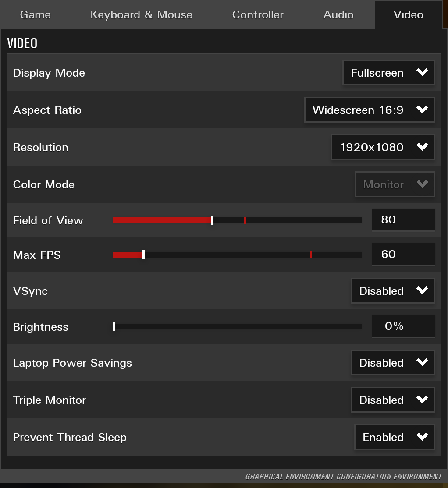Image resolution: width=448 pixels, height=488 pixels.
Task: Click the Field of View value field
Action: pos(403,219)
